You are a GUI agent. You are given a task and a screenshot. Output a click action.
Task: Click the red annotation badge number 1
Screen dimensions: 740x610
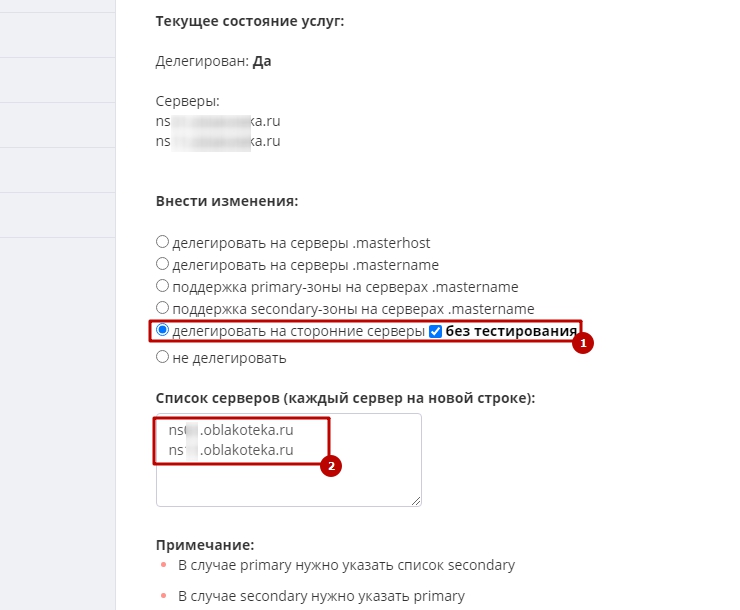tap(584, 342)
